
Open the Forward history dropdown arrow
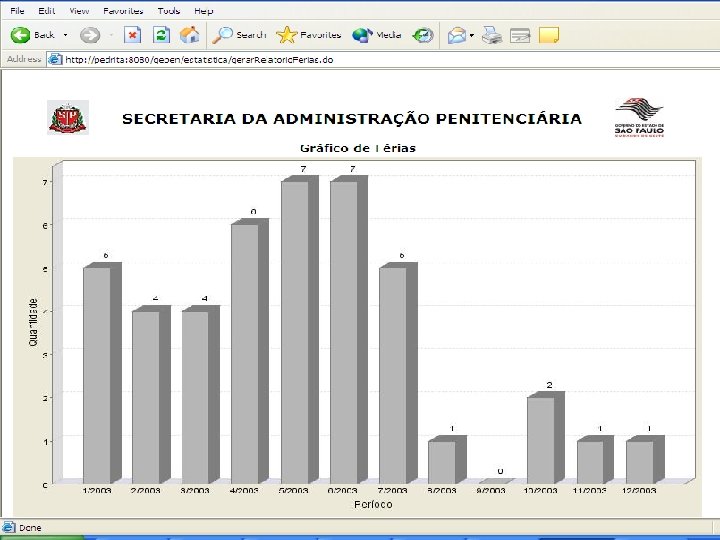point(112,35)
